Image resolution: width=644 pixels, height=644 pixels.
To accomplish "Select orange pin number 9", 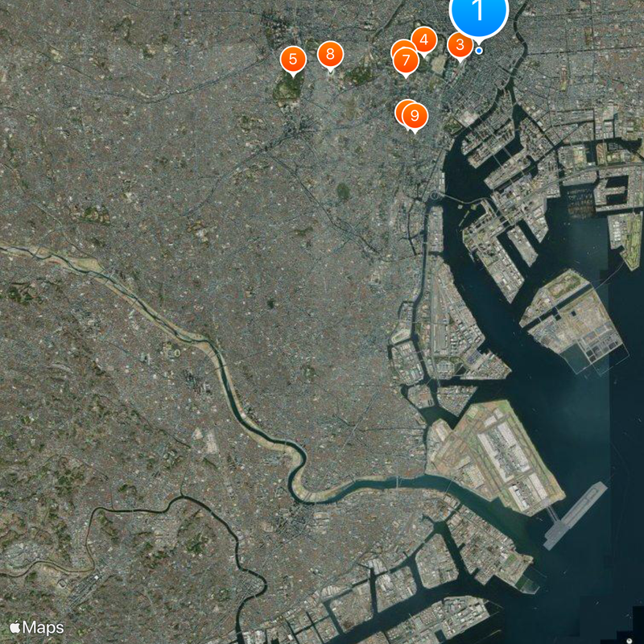I will click(x=415, y=116).
